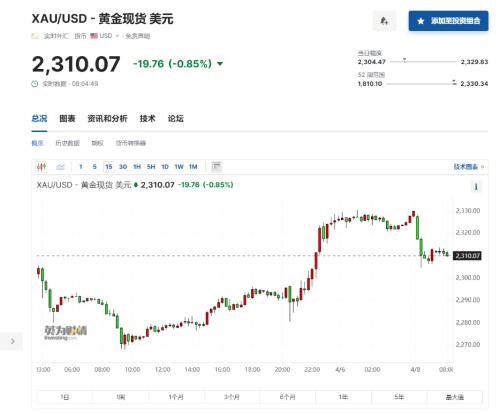Select the candlestick chart type icon
The height and width of the screenshot is (414, 500).
click(x=42, y=167)
